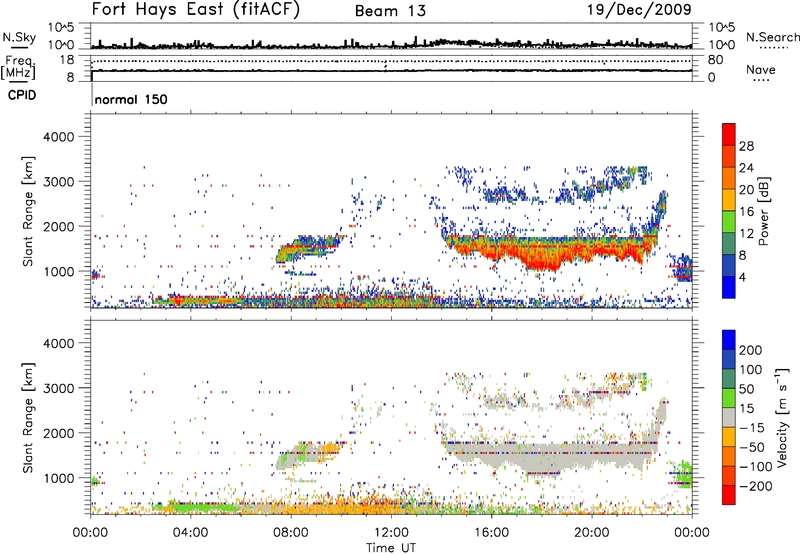Click the "-50" velocity colorbar value
800x554 pixels.
pyautogui.click(x=752, y=447)
